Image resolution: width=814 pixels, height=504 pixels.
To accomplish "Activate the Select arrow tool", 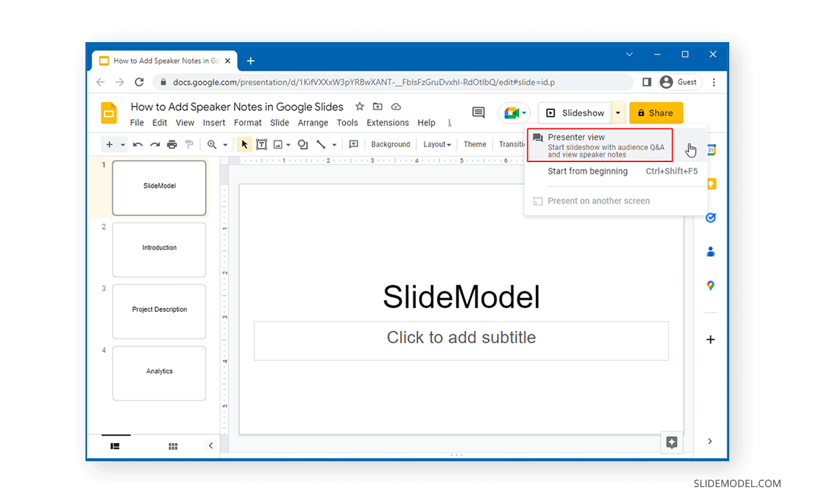I will (244, 144).
